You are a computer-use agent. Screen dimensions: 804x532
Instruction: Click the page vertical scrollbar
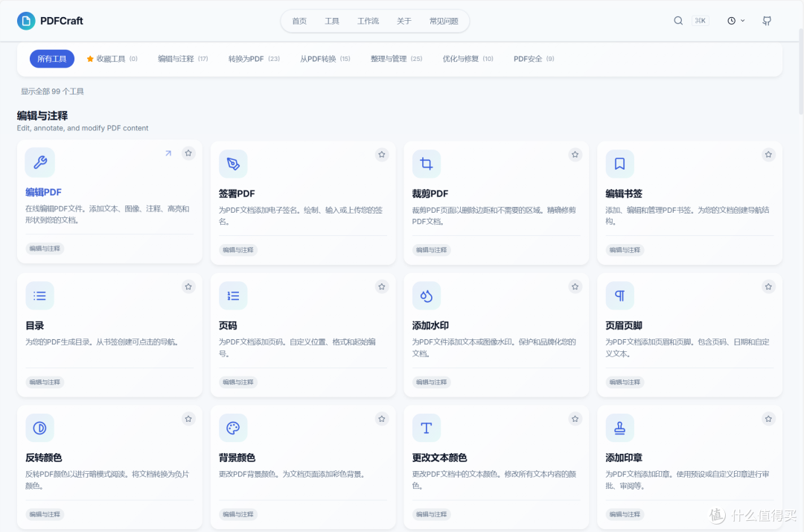tap(801, 71)
